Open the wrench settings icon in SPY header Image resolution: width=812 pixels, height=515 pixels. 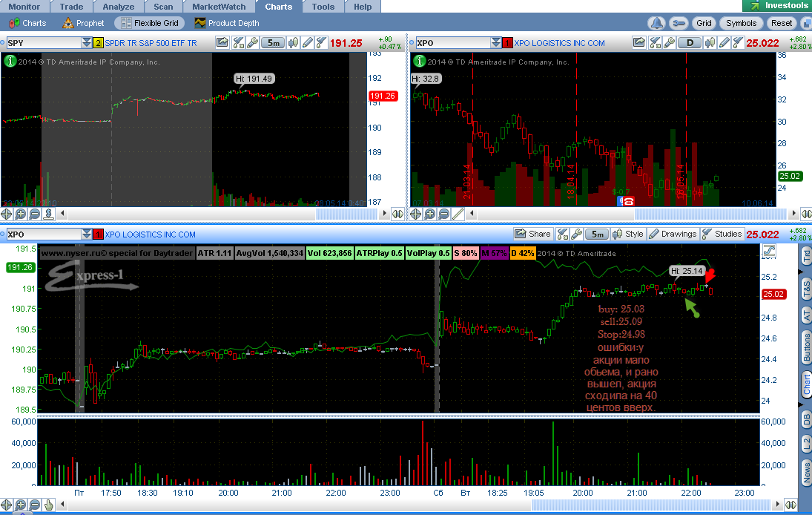(x=252, y=42)
